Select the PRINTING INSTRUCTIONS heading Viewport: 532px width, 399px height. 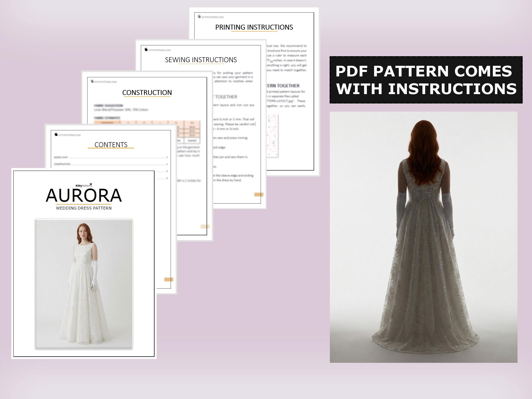(x=254, y=27)
